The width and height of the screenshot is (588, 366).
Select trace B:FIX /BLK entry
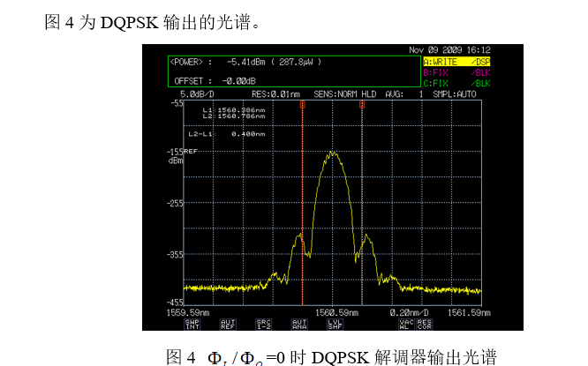[456, 72]
